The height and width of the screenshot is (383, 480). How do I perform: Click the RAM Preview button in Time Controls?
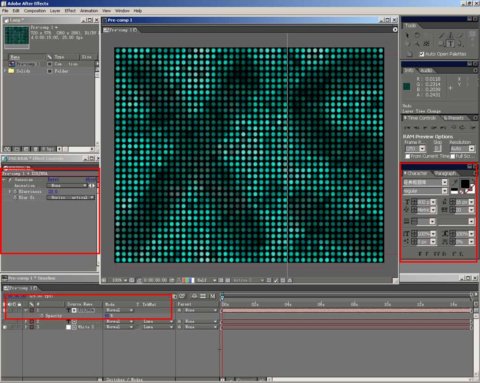click(473, 128)
